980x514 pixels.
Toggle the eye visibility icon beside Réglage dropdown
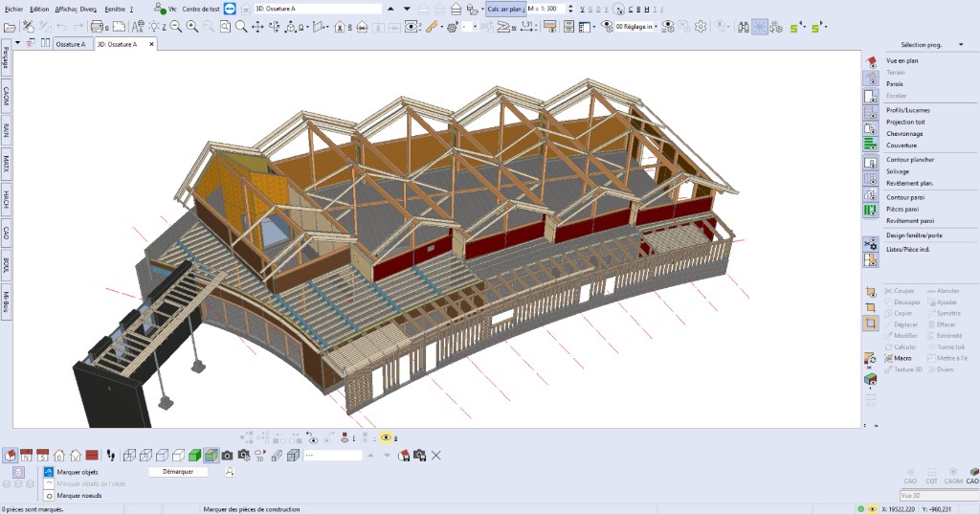[607, 27]
